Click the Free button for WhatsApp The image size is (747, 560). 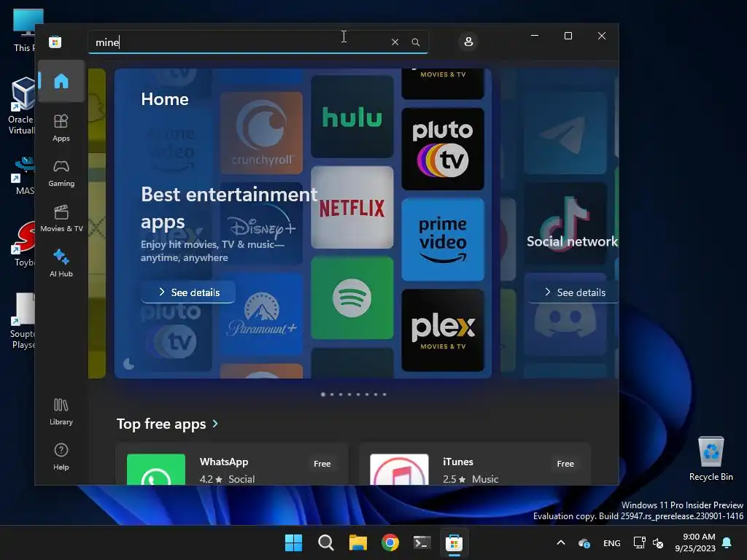point(322,464)
